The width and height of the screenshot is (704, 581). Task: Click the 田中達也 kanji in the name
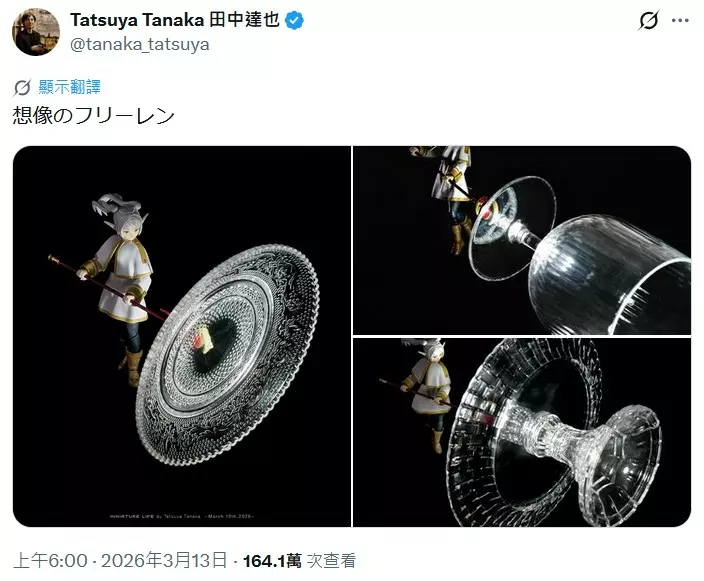point(245,20)
